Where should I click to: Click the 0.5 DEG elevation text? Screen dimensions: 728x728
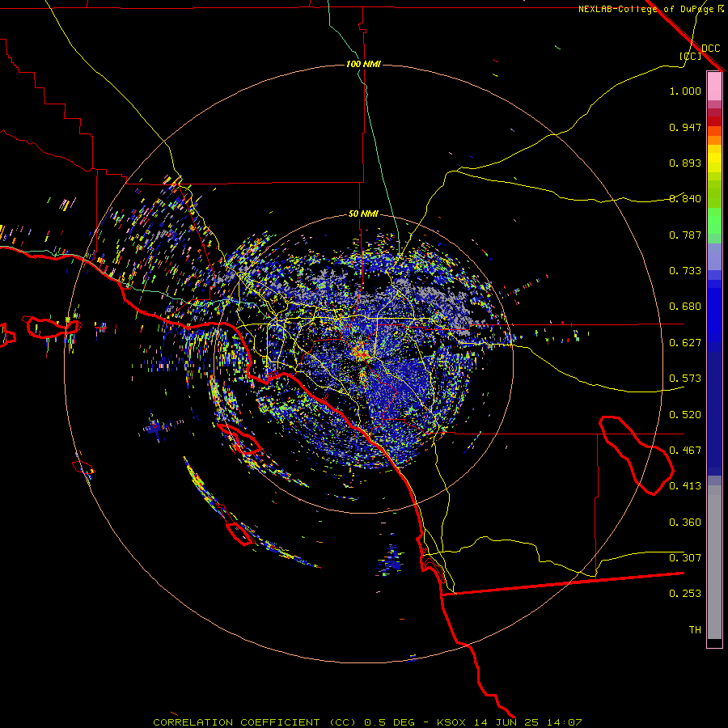coord(389,722)
